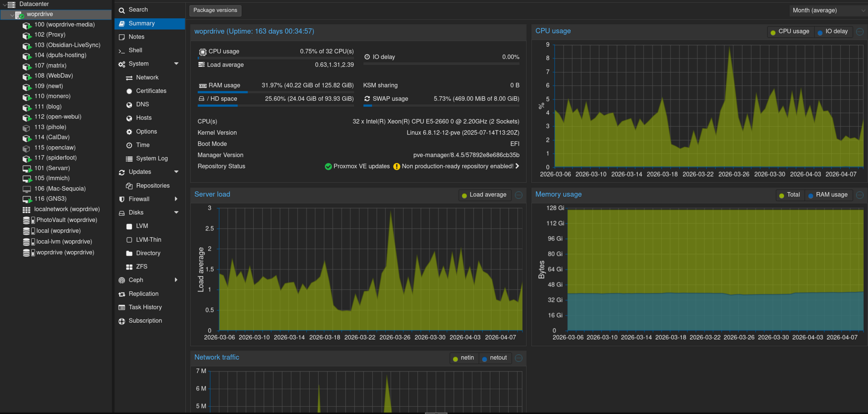Open the Summary menu item

tap(150, 23)
